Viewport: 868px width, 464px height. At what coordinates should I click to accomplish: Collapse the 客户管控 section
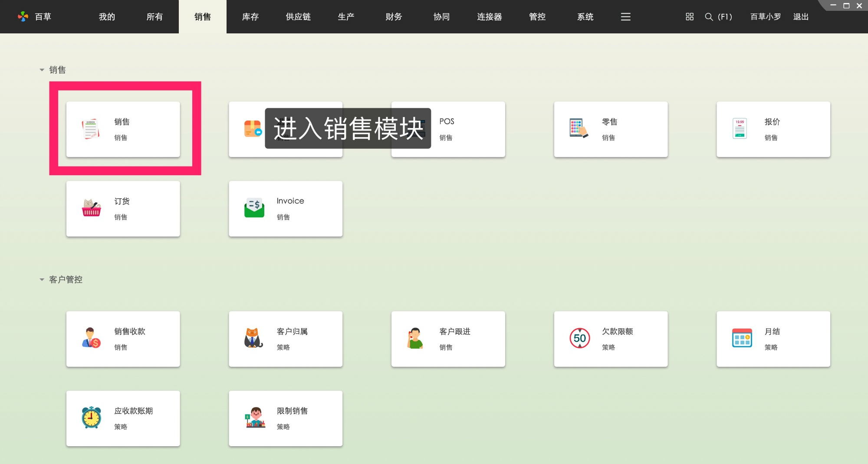point(42,279)
